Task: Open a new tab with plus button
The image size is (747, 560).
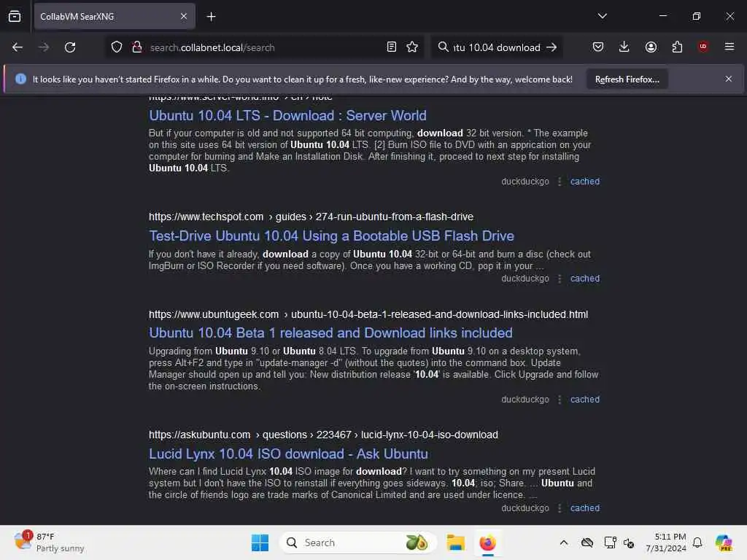Action: (x=211, y=16)
